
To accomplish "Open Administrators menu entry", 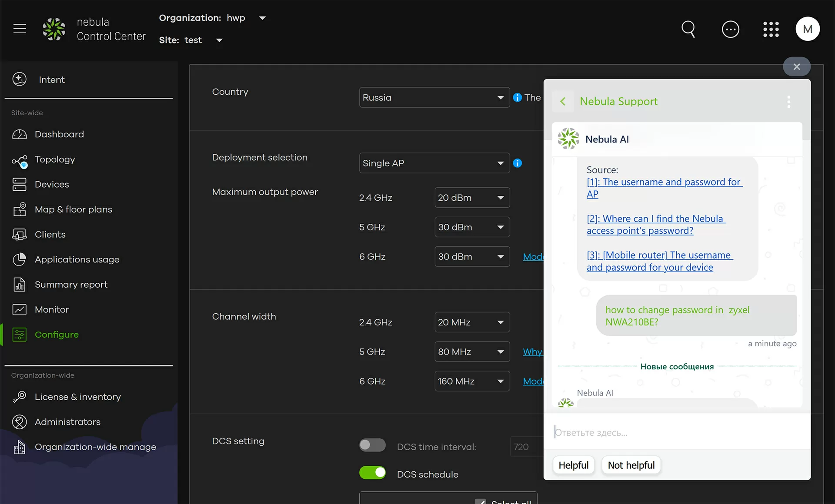I will coord(67,422).
